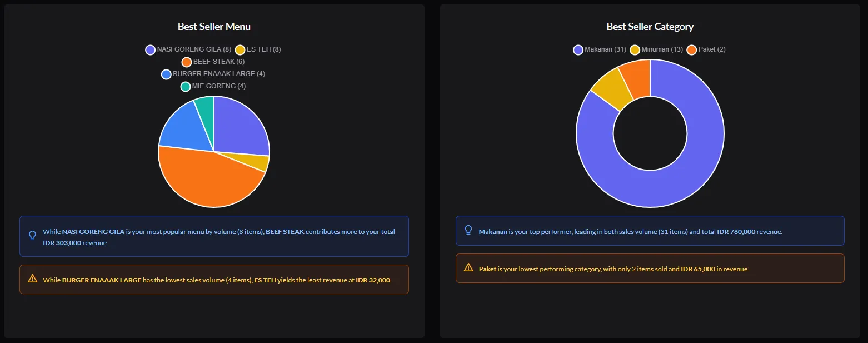Screen dimensions: 868x343
Task: Toggle BEEF STEAK legend swatch
Action: (x=187, y=62)
